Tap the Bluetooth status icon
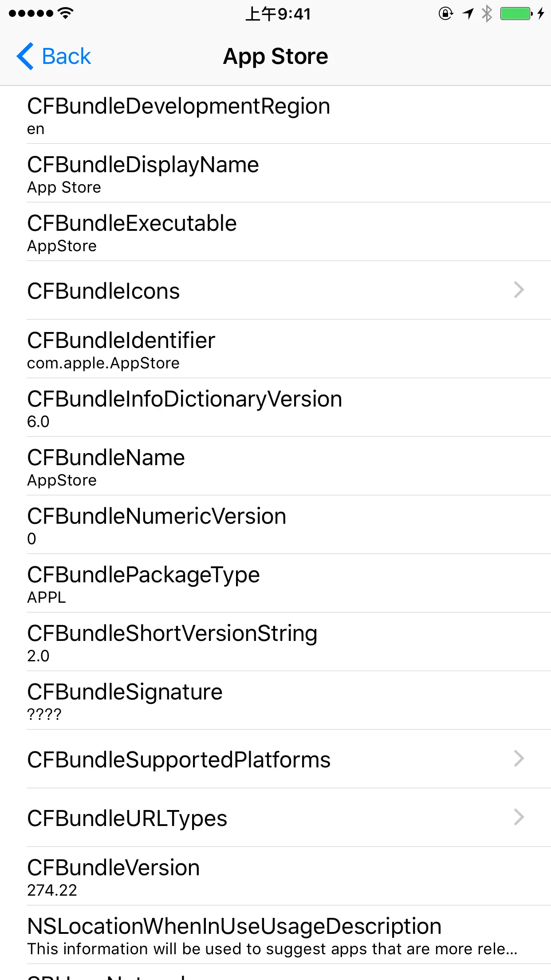551x980 pixels. click(x=487, y=14)
